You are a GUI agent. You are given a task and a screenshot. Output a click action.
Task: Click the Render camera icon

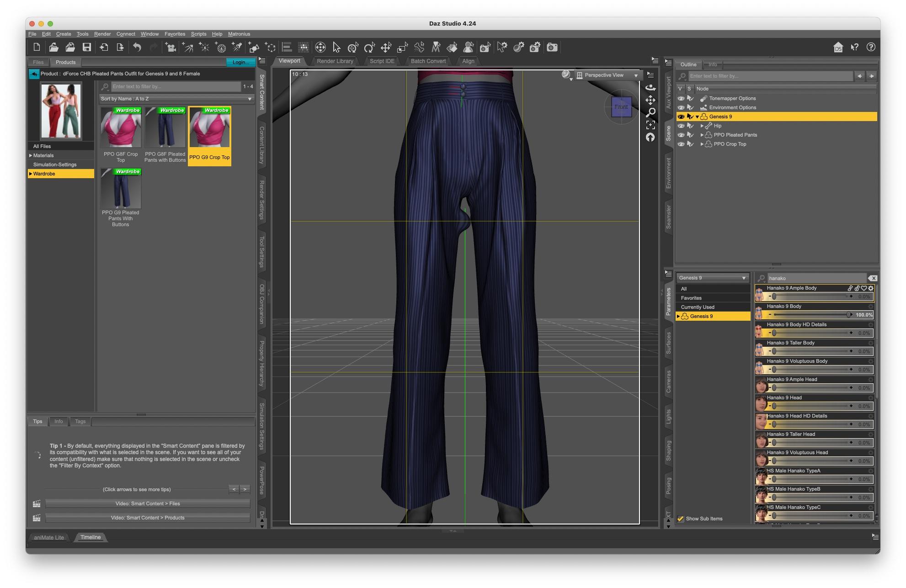pyautogui.click(x=552, y=47)
